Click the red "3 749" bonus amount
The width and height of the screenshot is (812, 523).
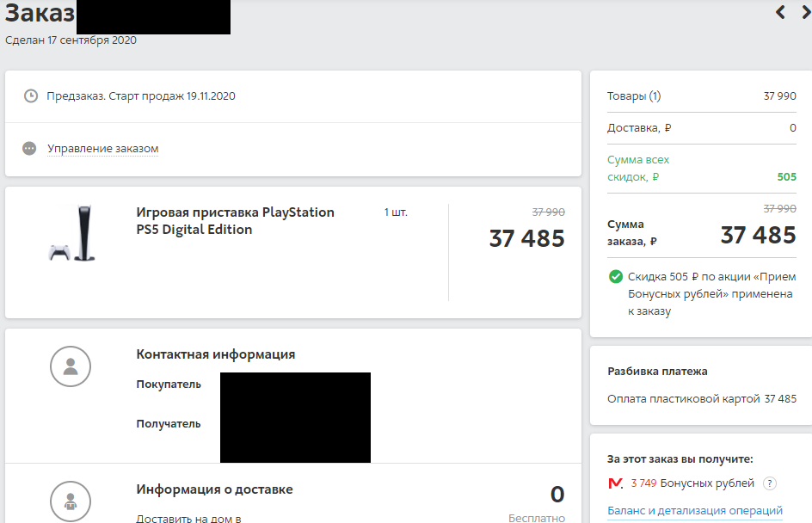pos(643,483)
